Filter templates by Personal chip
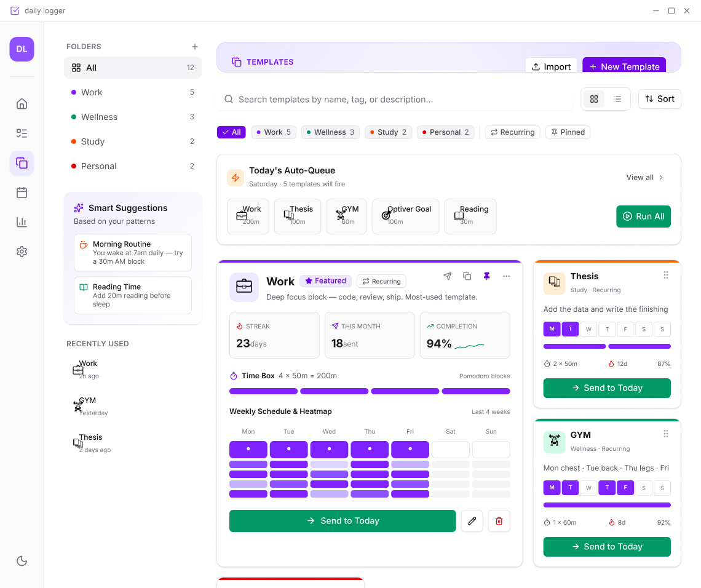Image resolution: width=701 pixels, height=588 pixels. (x=445, y=132)
